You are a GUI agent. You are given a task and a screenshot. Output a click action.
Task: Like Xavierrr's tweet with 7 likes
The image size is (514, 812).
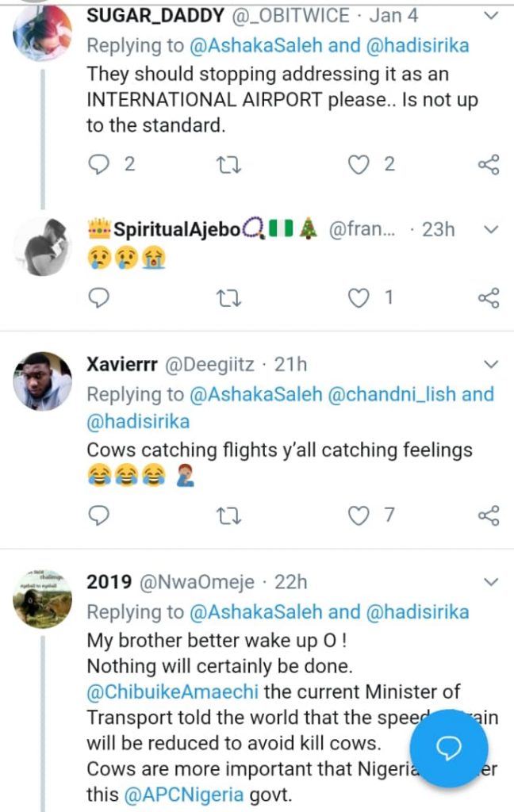pos(361,515)
